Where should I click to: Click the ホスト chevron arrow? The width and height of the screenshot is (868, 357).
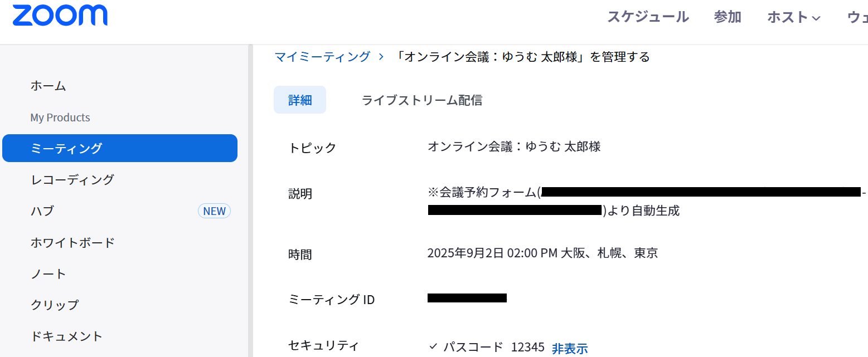pyautogui.click(x=816, y=18)
